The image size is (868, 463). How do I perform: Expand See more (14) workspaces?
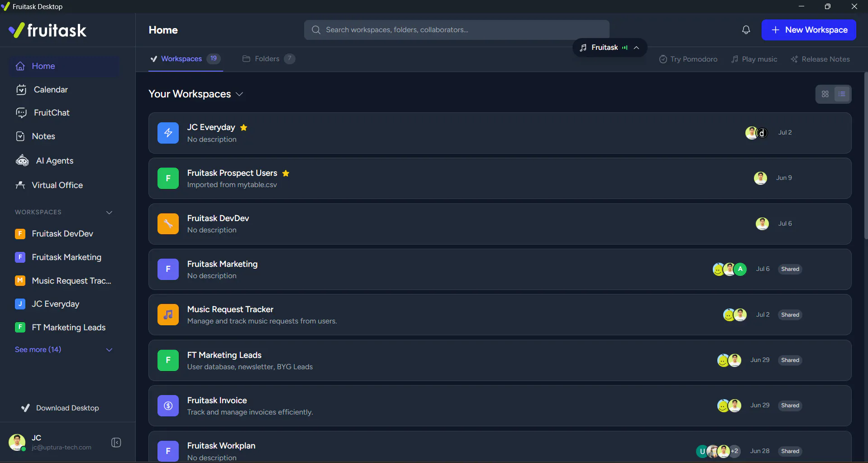[x=64, y=350]
